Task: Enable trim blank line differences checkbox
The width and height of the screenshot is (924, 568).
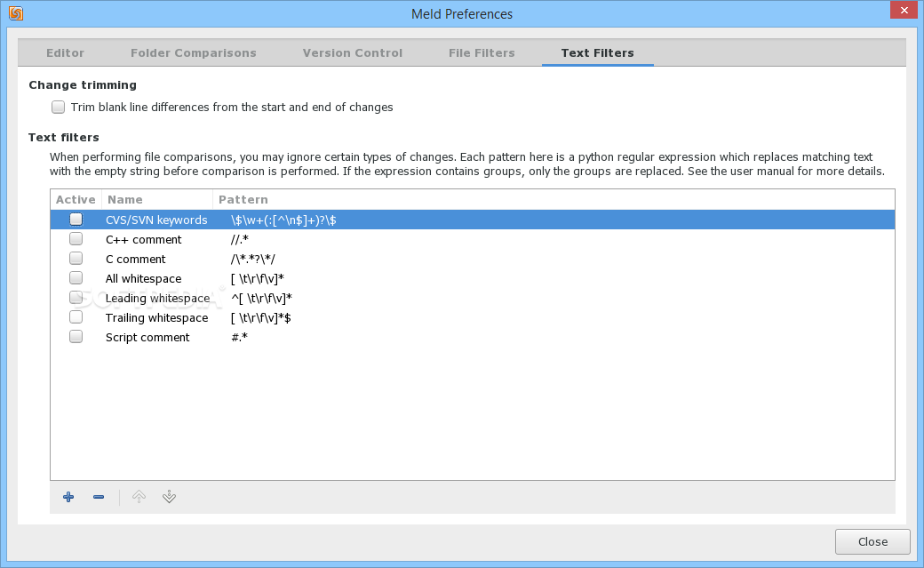Action: point(58,107)
